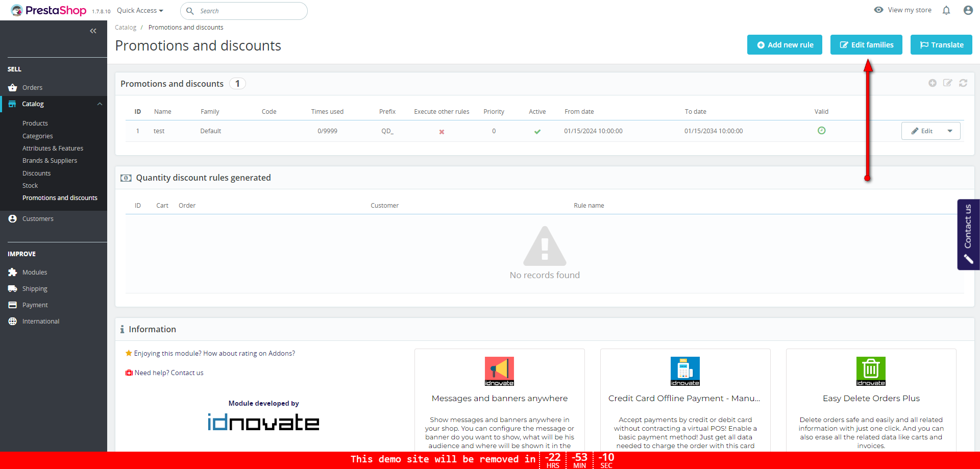980x469 pixels.
Task: Click the 'Priority' column header
Action: pos(494,112)
